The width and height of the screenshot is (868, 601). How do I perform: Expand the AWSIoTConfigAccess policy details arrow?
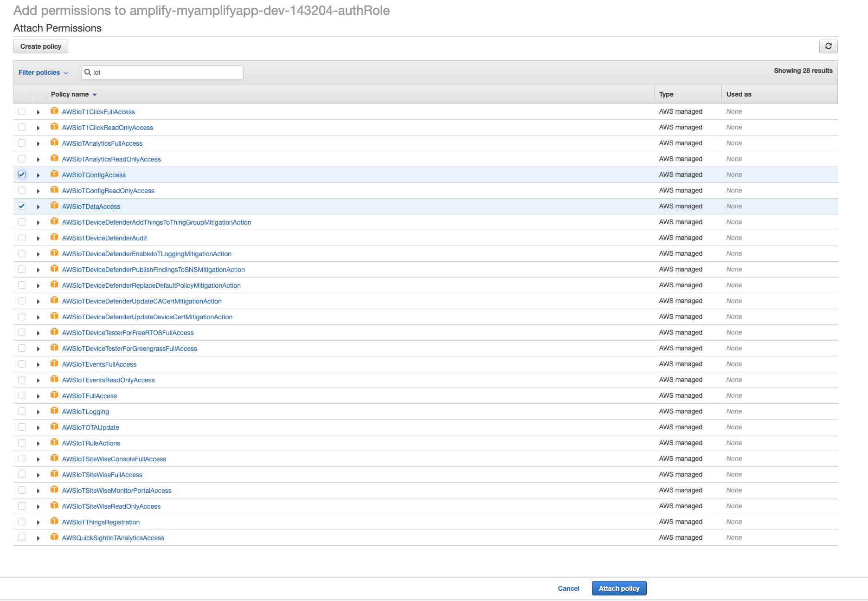(x=38, y=175)
